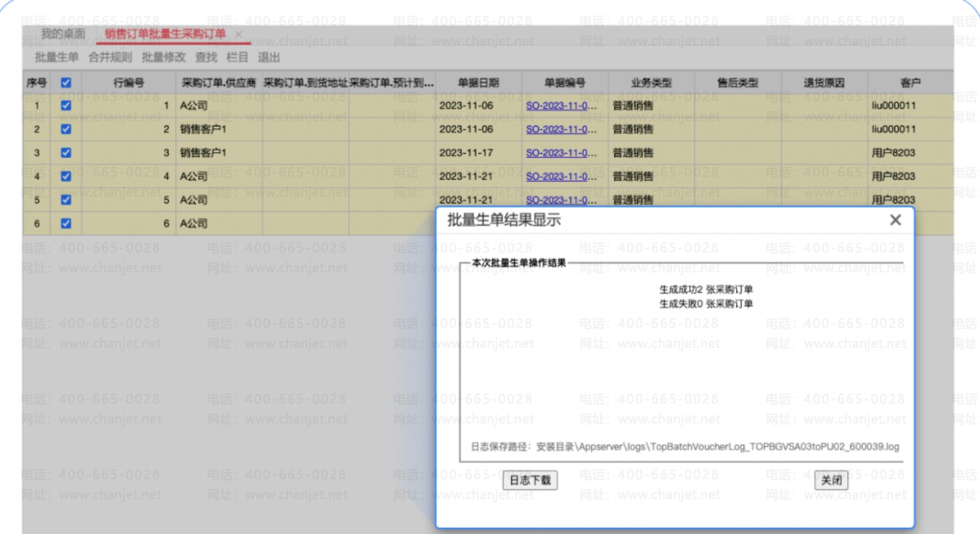Click the 用户8203 customer cell in row 3

click(911, 153)
